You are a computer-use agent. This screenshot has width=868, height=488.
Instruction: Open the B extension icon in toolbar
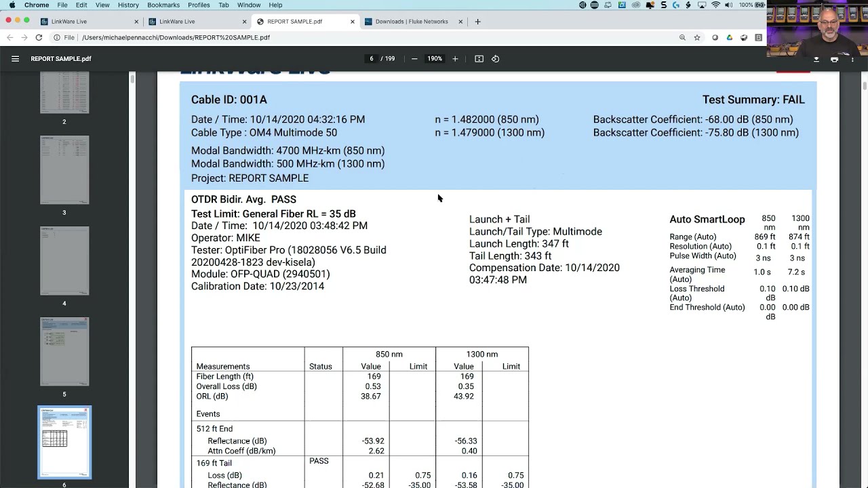tap(759, 37)
